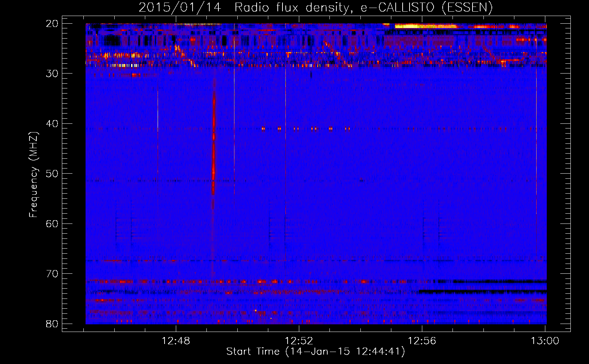Click the "Frequency (MHZ)" y-axis label

[x=33, y=175]
